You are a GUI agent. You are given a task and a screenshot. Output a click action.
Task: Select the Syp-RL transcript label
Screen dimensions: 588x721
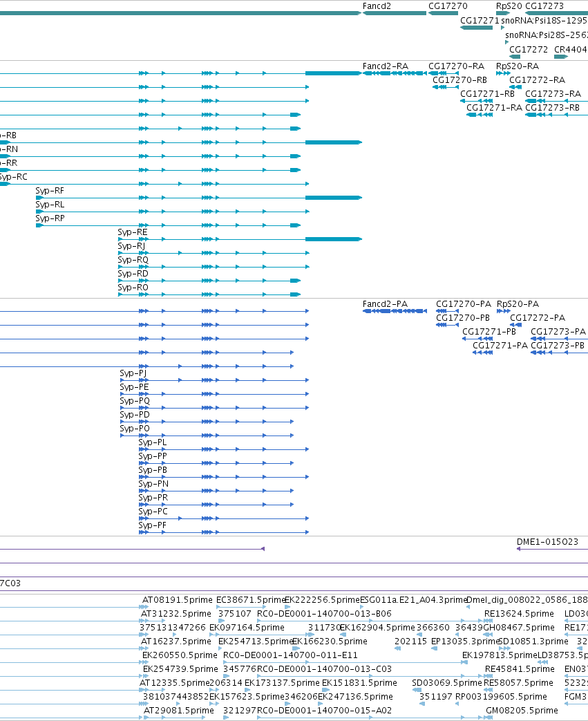click(50, 205)
